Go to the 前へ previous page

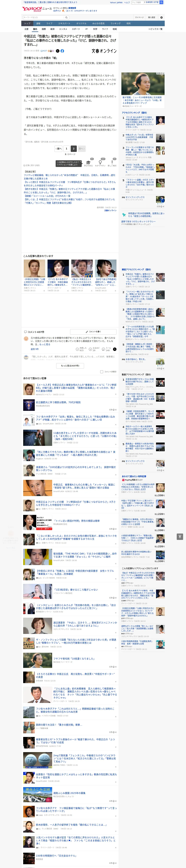59,149
